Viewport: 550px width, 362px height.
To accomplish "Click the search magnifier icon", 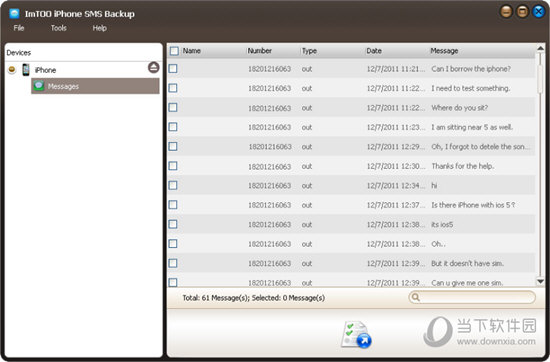I will [416, 297].
